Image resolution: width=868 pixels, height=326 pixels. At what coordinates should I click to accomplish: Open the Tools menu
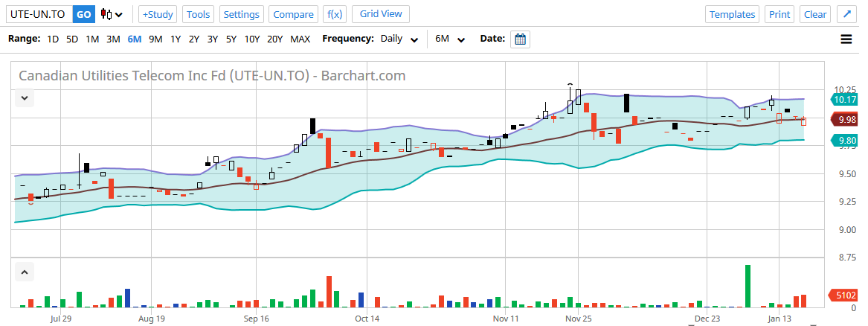tap(198, 14)
